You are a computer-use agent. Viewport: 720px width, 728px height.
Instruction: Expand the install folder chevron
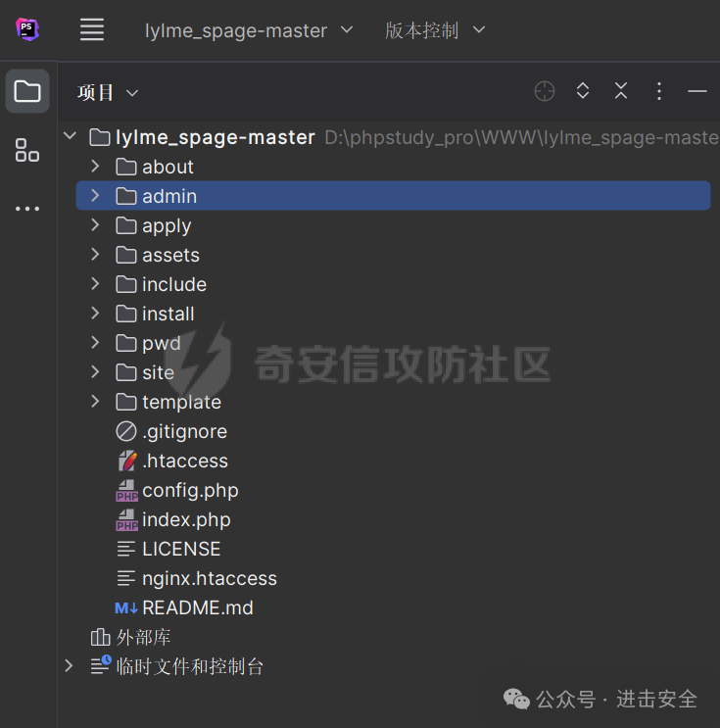click(x=95, y=313)
